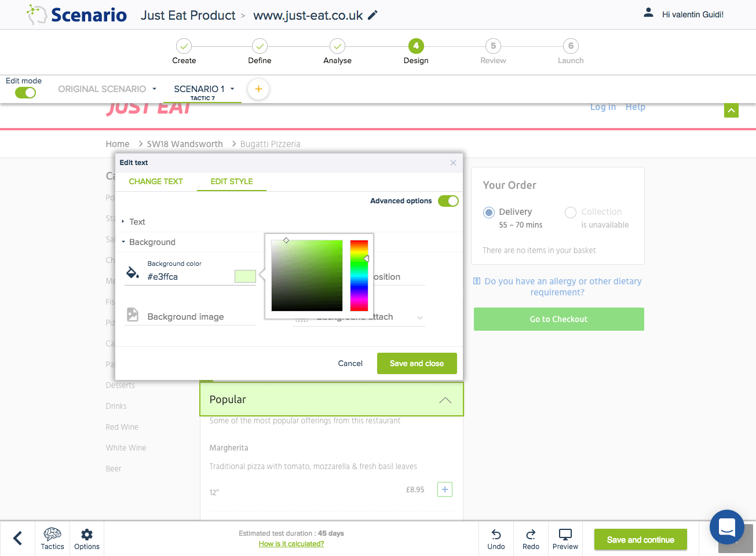Image resolution: width=756 pixels, height=556 pixels.
Task: Go back with the left chevron
Action: [x=18, y=538]
